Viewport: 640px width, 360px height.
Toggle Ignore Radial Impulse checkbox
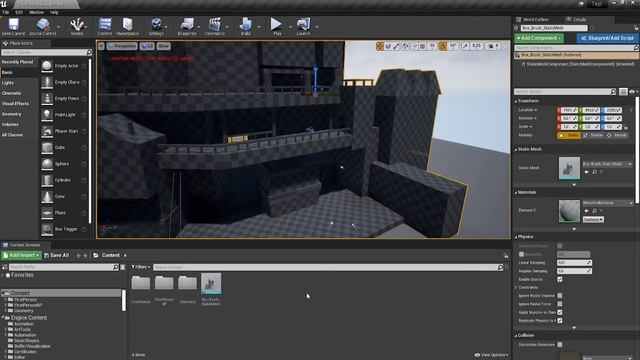560,296
